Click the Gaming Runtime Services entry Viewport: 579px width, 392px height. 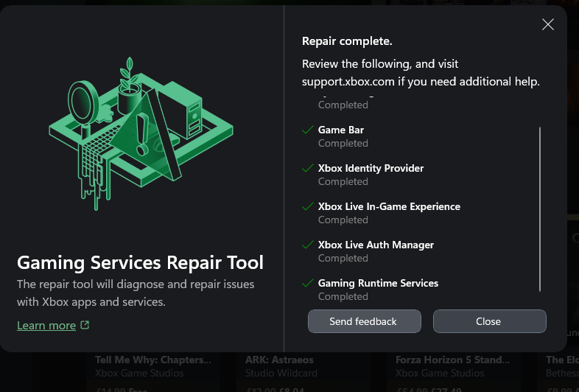(378, 284)
